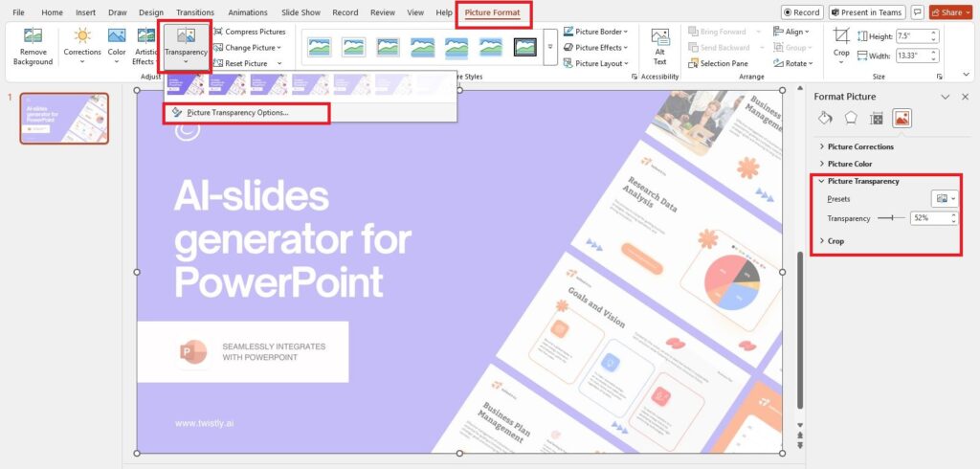Select the Picture tab icon in pane
Image resolution: width=980 pixels, height=469 pixels.
(902, 118)
